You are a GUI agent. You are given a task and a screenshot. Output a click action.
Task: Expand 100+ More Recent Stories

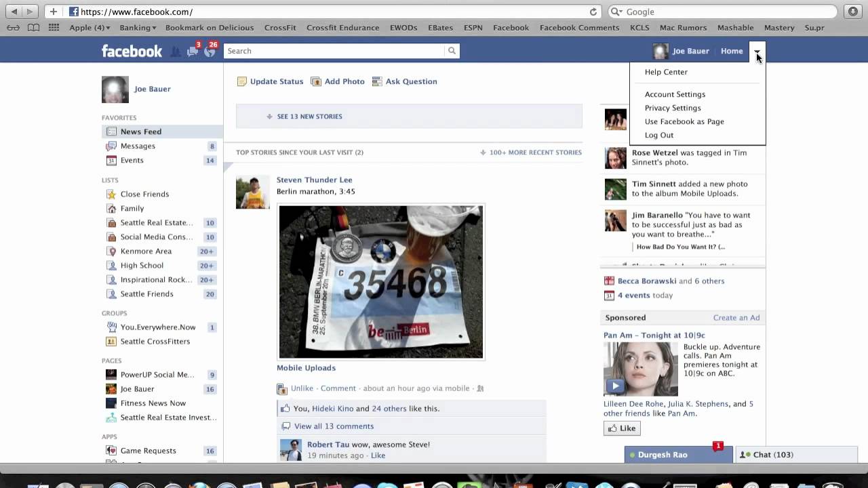pos(530,152)
